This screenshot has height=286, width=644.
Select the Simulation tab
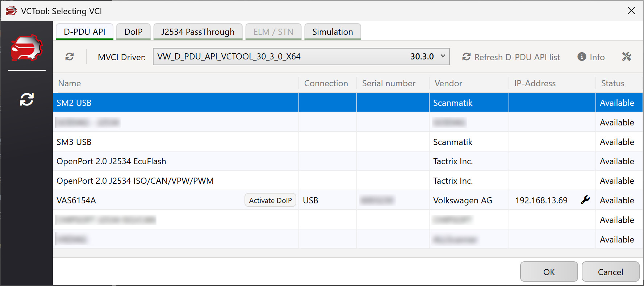[x=332, y=32]
